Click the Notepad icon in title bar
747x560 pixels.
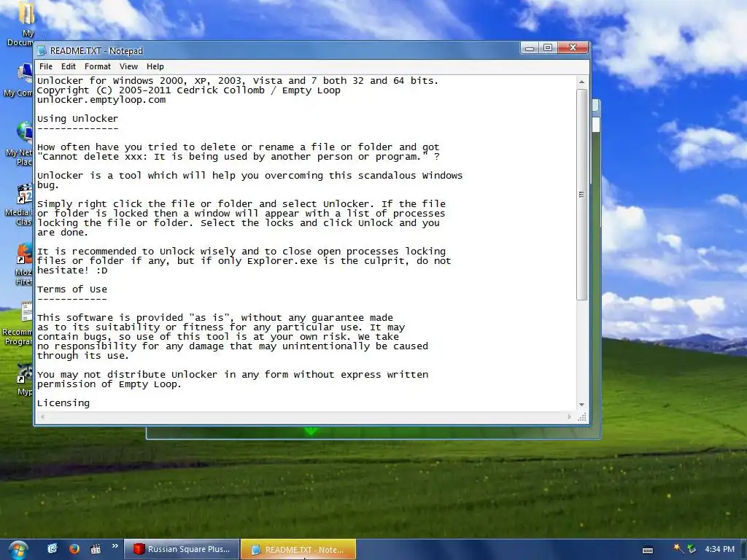[42, 51]
